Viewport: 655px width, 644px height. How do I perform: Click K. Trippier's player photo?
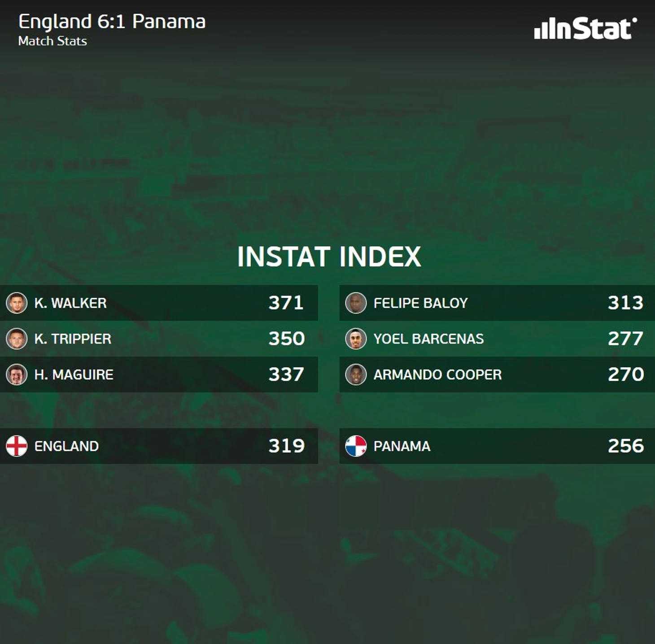tap(17, 339)
